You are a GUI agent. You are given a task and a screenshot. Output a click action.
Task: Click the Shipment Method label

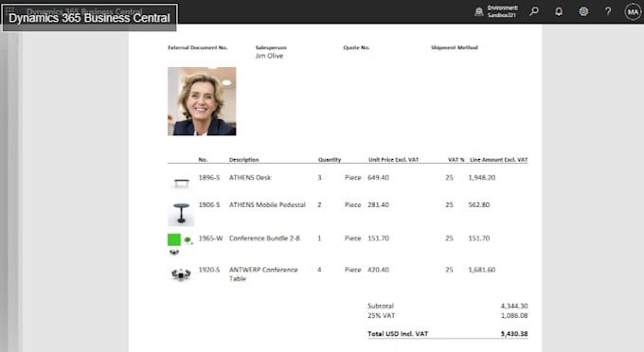coord(455,47)
